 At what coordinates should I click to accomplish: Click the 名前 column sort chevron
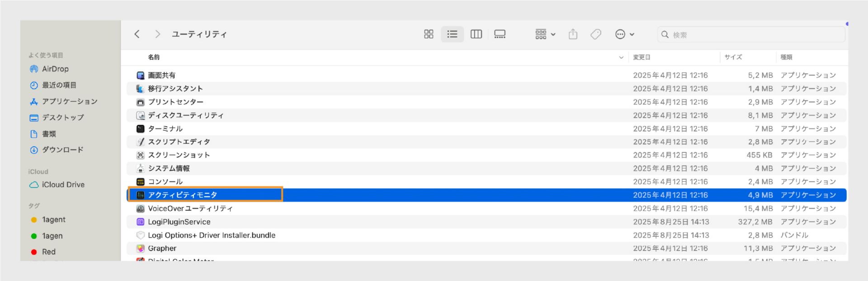coord(621,57)
